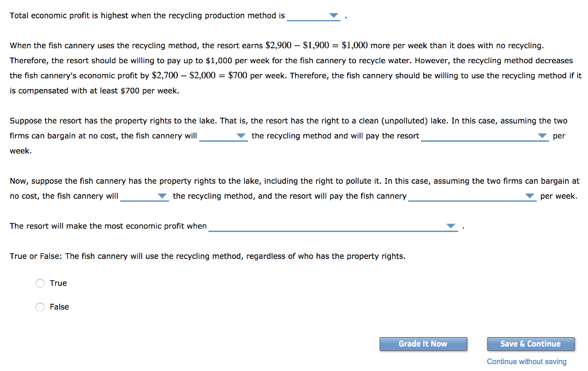Choose False for the property rights question
The image size is (588, 371).
[x=40, y=307]
